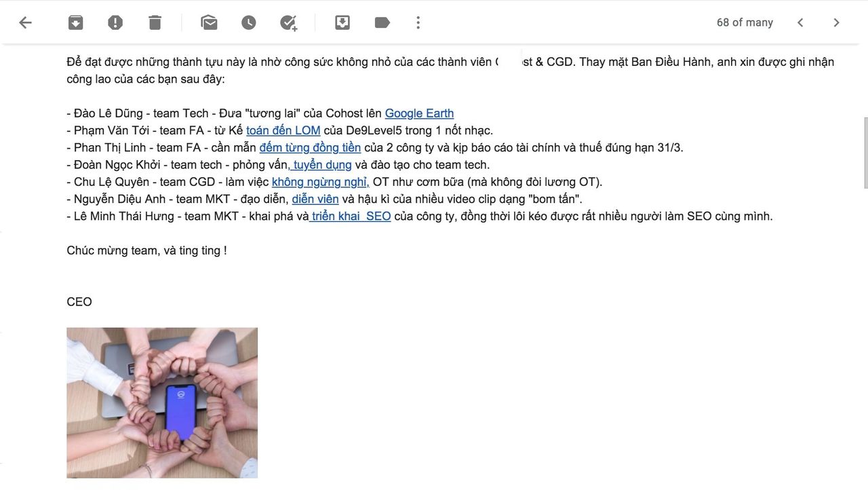This screenshot has height=490, width=868.
Task: Open the Google Earth link
Action: [x=419, y=113]
